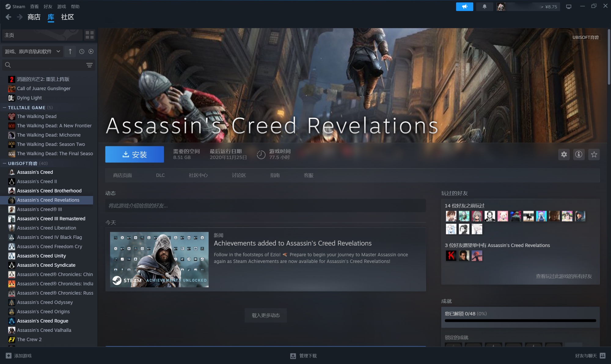
Task: Open the 讨论区 link
Action: pos(239,175)
